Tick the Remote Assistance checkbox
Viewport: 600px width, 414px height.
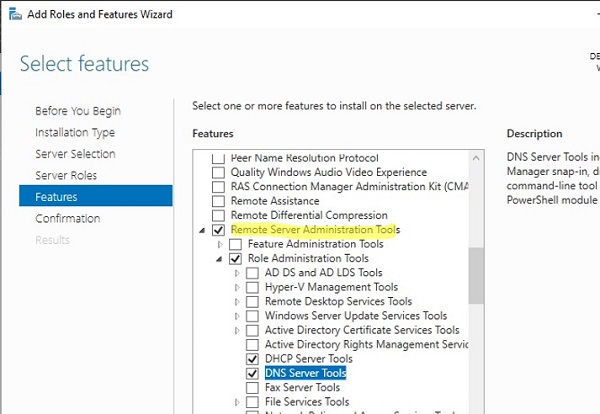[x=219, y=201]
